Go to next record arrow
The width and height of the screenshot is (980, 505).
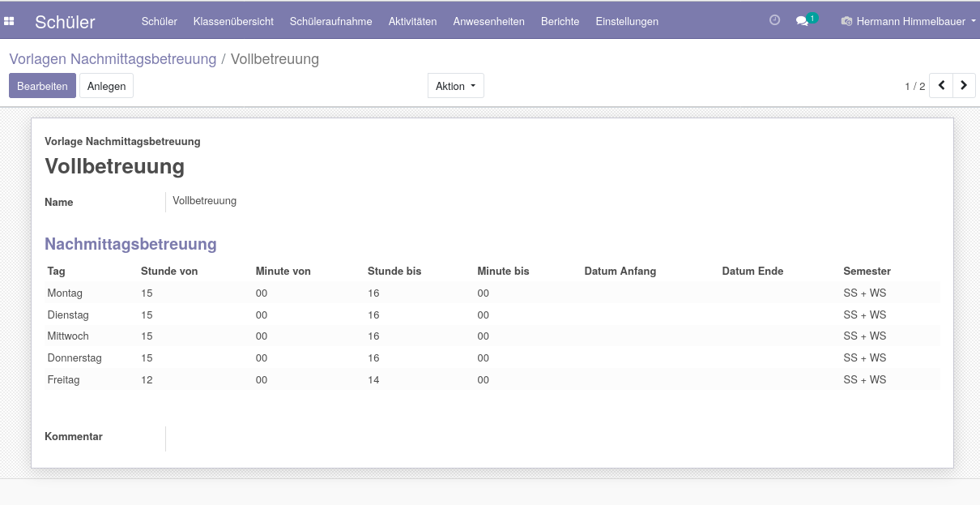click(x=964, y=85)
